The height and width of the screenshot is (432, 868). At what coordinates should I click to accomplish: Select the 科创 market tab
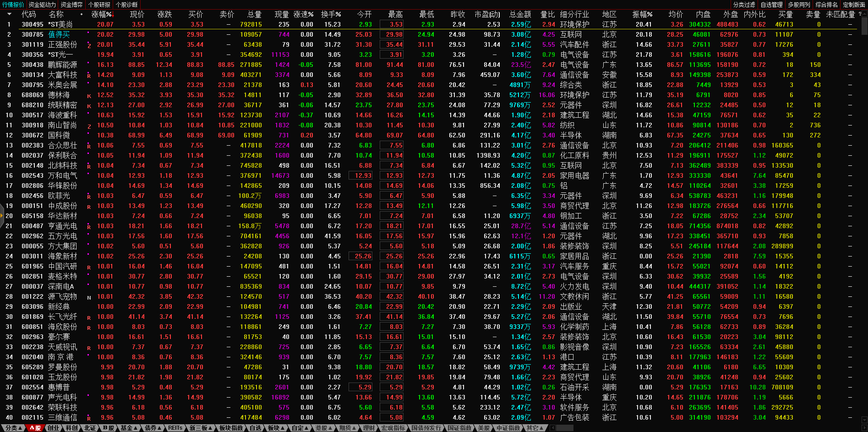coord(72,428)
